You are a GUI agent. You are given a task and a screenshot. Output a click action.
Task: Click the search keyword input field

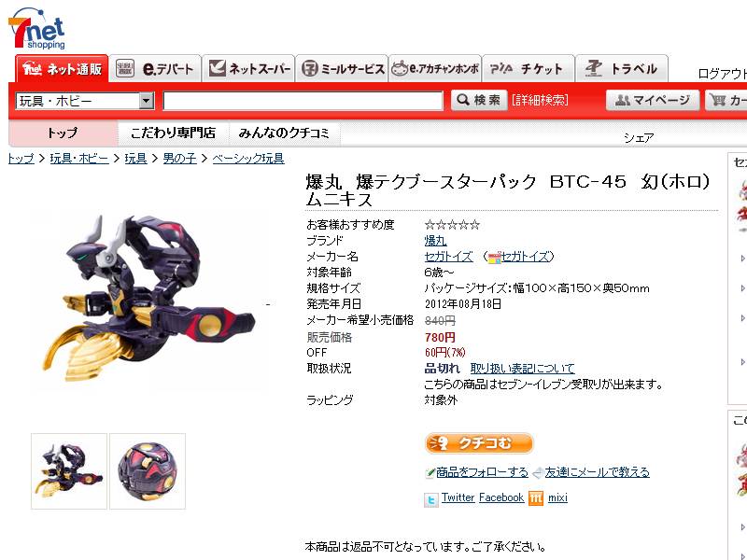(303, 101)
